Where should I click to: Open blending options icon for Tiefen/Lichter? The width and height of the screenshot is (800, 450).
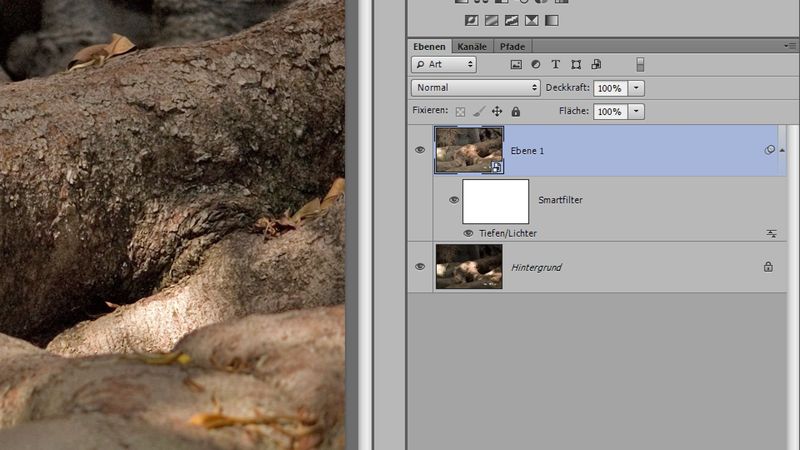click(x=771, y=233)
